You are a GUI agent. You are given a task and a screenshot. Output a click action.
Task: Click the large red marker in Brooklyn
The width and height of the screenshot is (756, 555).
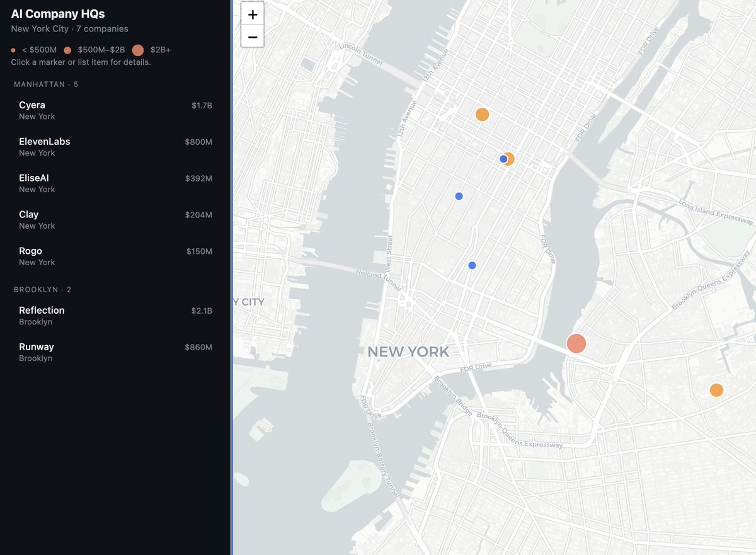pos(576,343)
